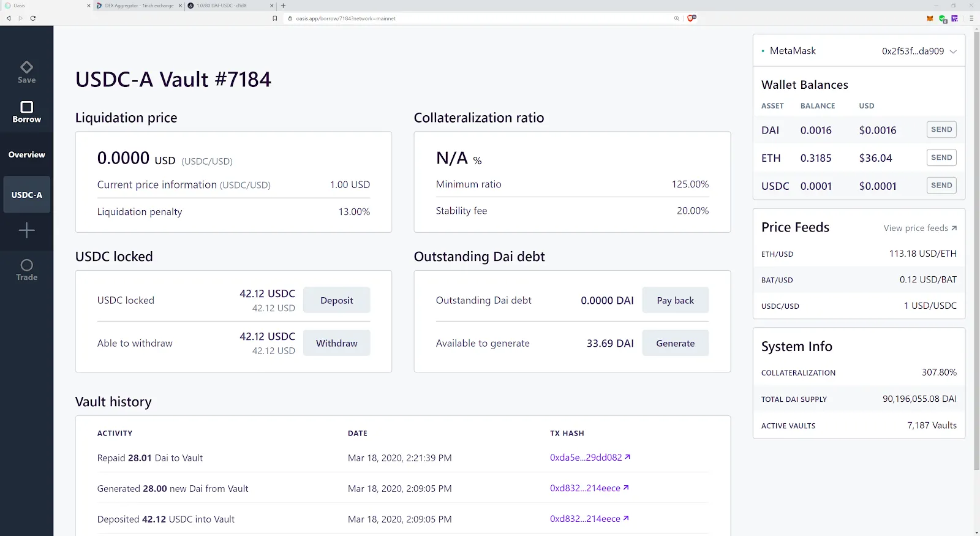Bookmark this page
The width and height of the screenshot is (980, 536).
(274, 18)
